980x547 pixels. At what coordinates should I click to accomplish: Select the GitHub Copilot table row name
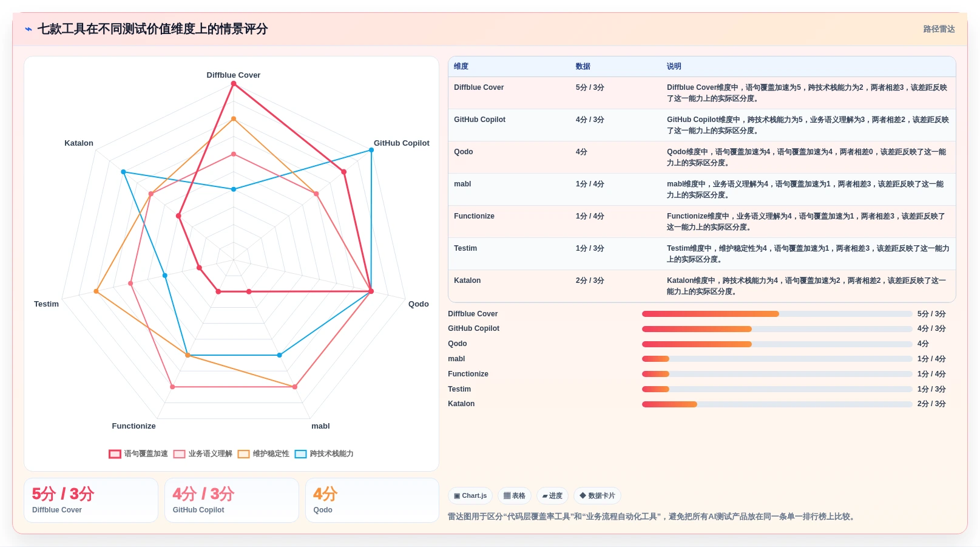(479, 120)
